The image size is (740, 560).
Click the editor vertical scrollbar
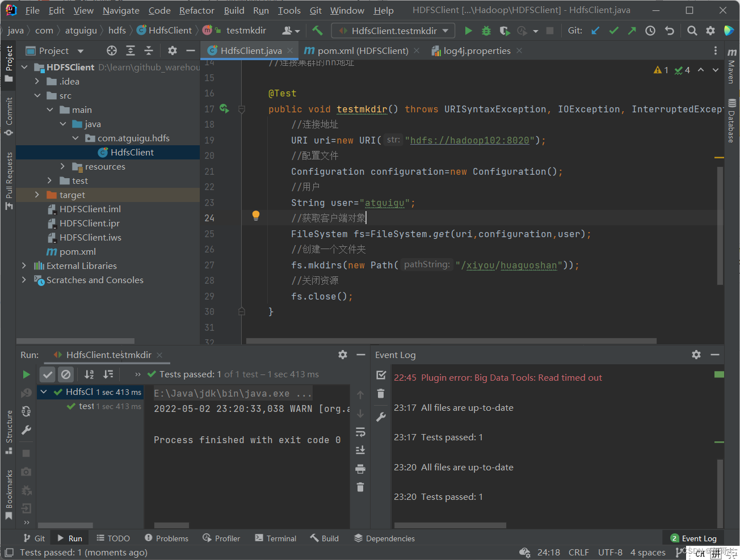click(x=720, y=225)
